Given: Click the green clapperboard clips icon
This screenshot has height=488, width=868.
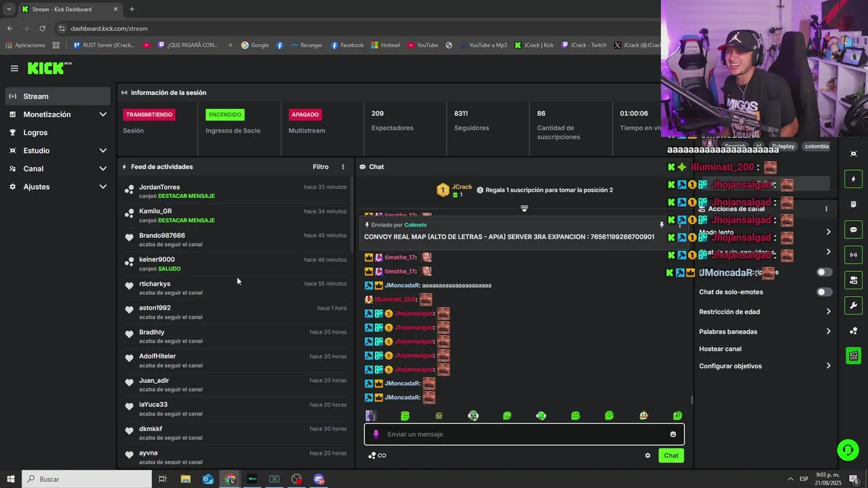Looking at the screenshot, I should [853, 356].
